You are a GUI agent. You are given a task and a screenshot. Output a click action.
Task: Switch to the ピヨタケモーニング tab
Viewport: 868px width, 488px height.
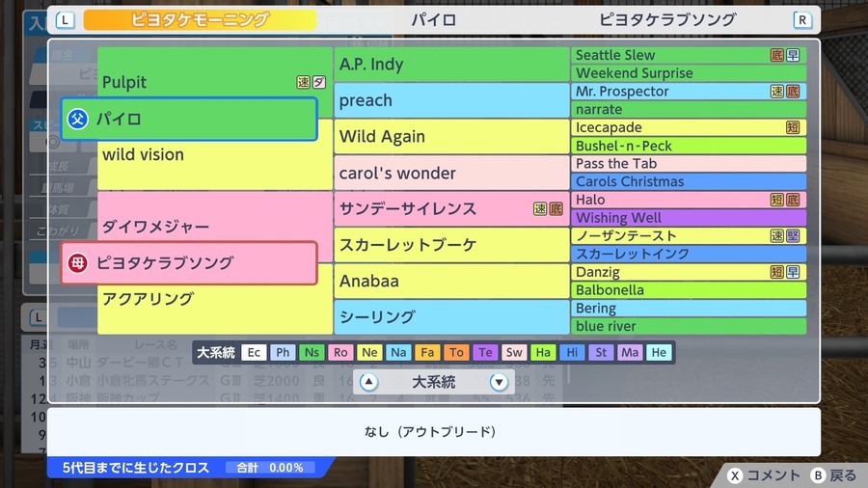click(x=200, y=20)
